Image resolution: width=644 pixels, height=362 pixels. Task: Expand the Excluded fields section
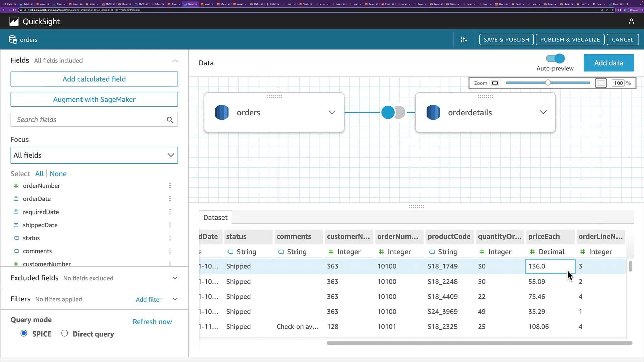tap(175, 278)
